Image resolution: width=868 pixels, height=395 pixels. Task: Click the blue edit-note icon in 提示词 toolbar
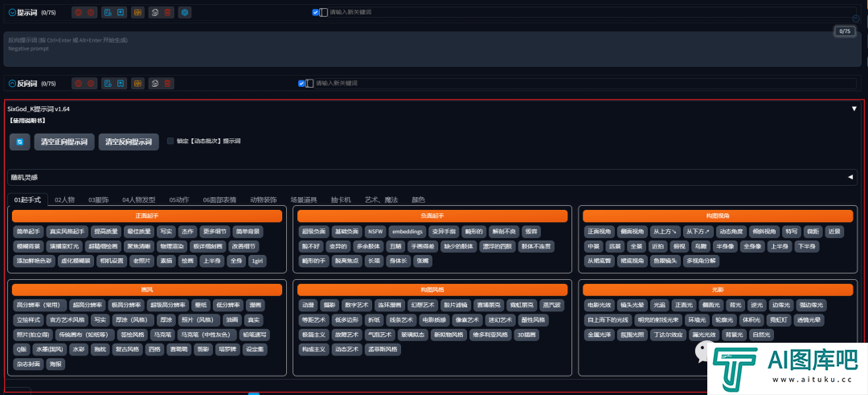click(107, 13)
